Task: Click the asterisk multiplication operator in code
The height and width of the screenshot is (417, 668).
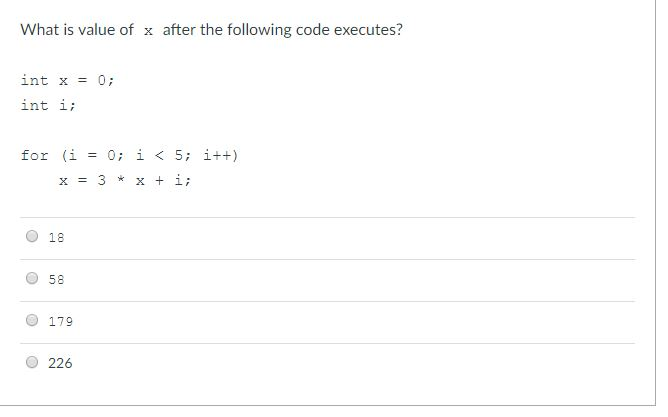Action: pos(121,179)
